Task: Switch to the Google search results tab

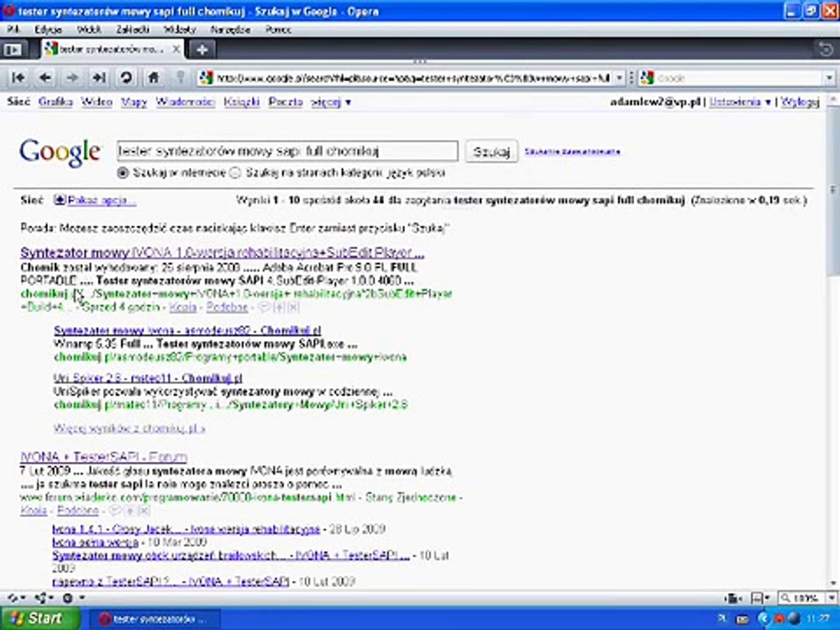Action: tap(113, 50)
